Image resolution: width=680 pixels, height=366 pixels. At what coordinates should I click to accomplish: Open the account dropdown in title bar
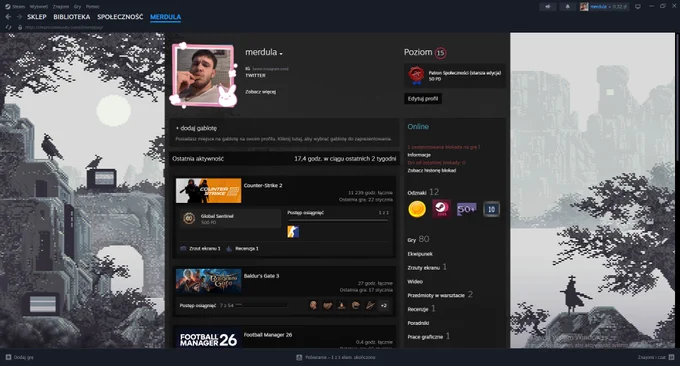point(608,7)
